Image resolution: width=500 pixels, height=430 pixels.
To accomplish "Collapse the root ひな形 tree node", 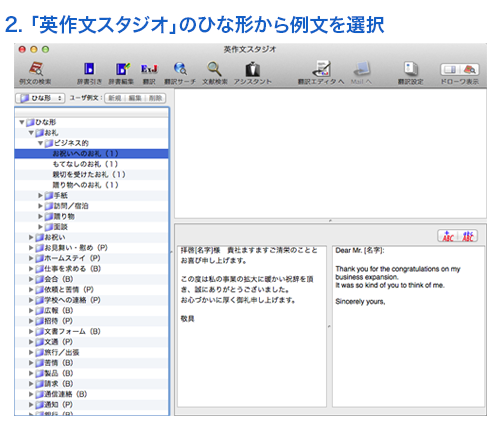I will coord(22,122).
